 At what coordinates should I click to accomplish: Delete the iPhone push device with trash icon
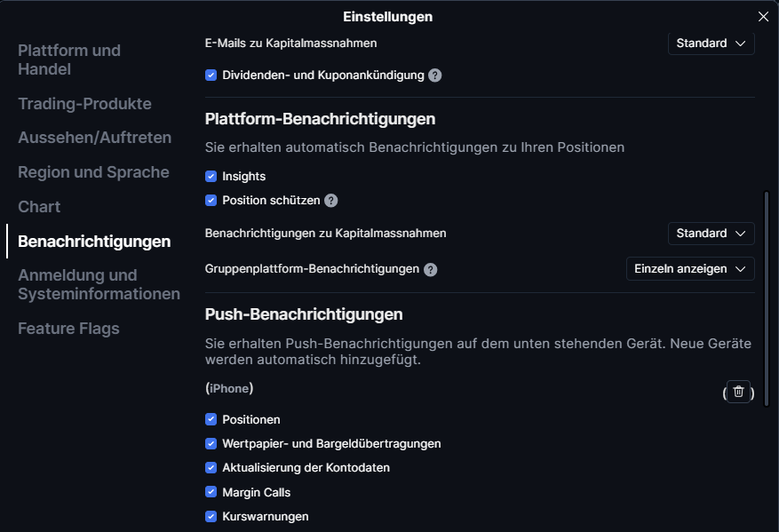pyautogui.click(x=738, y=392)
